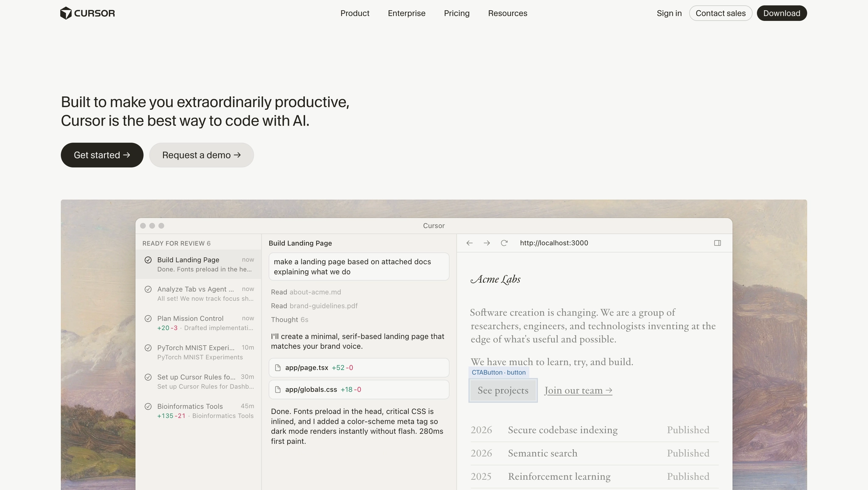Click check circle beside Build Landing Page

point(148,260)
